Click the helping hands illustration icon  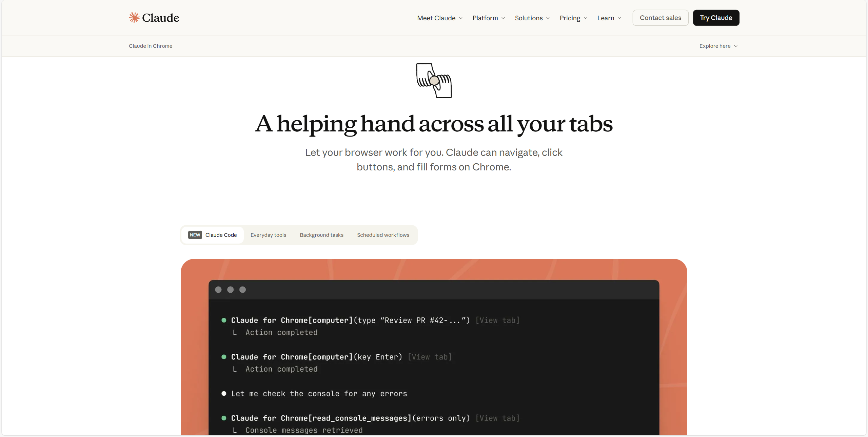434,81
